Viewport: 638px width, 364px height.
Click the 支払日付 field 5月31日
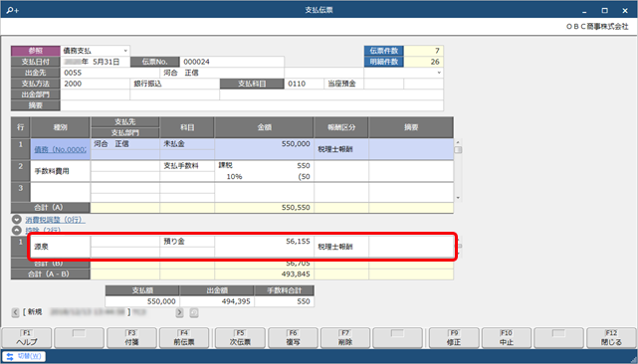coord(95,62)
